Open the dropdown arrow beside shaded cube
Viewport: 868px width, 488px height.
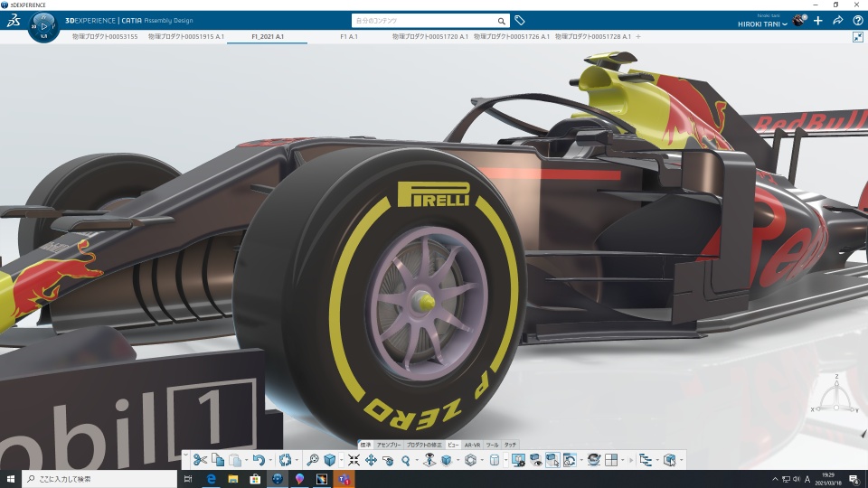tap(458, 460)
